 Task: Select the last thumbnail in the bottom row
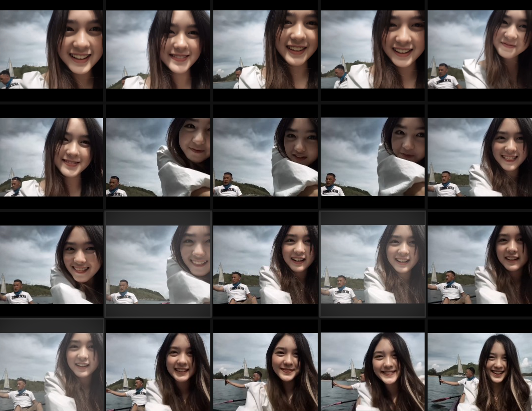[x=480, y=371]
